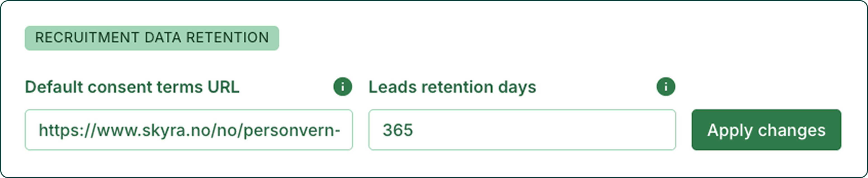The height and width of the screenshot is (178, 868).
Task: Show help icon for leads retention setting
Action: click(666, 87)
